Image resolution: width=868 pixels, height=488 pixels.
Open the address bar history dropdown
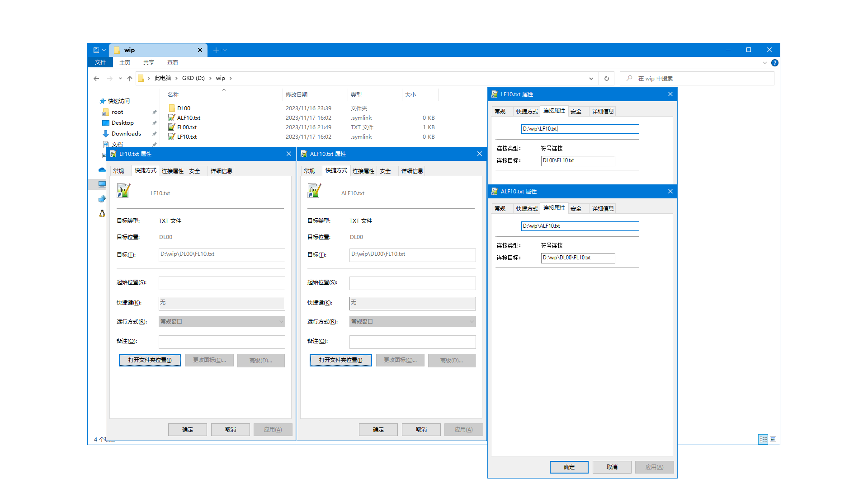coord(591,78)
